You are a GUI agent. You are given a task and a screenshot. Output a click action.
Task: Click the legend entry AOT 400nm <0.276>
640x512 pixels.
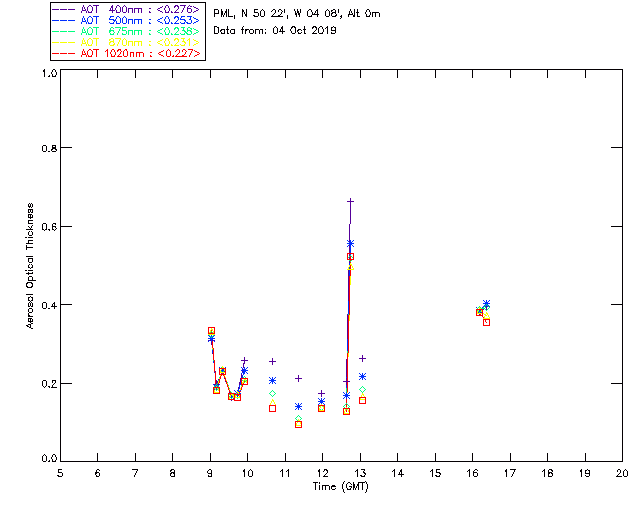pyautogui.click(x=126, y=9)
